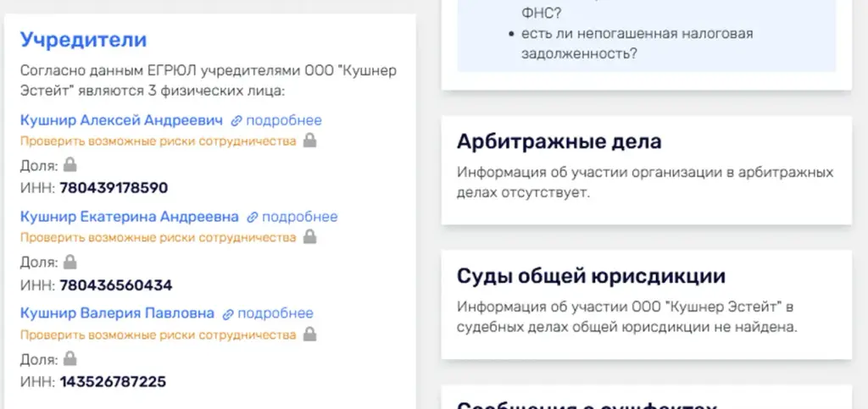Image resolution: width=868 pixels, height=409 pixels.
Task: Click lock icon after risks link for Алексей
Action: 310,141
